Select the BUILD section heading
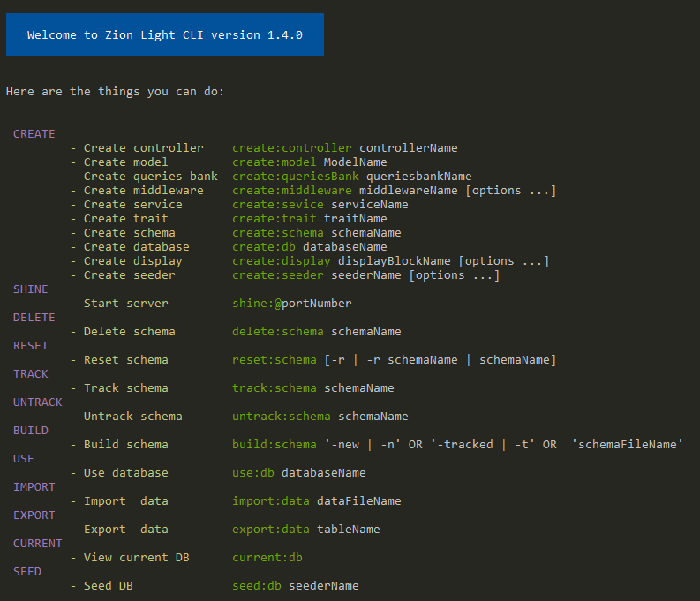700x601 pixels. [x=30, y=431]
